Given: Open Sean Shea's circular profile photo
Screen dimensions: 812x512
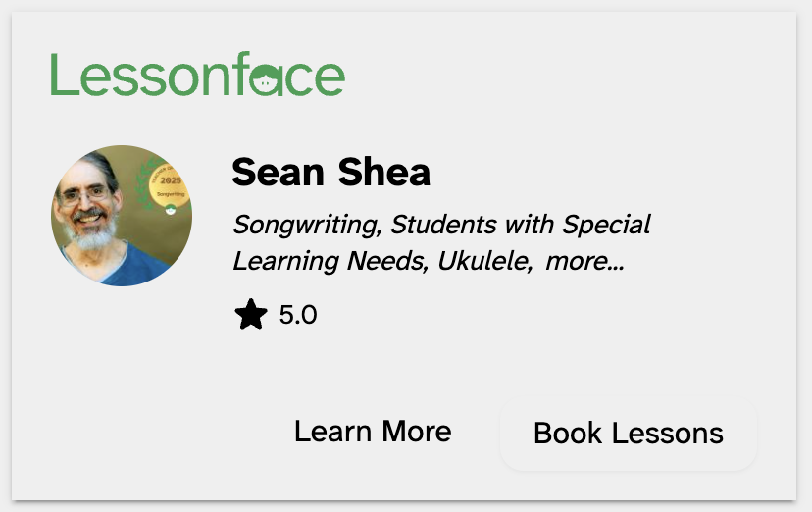Looking at the screenshot, I should click(x=122, y=216).
